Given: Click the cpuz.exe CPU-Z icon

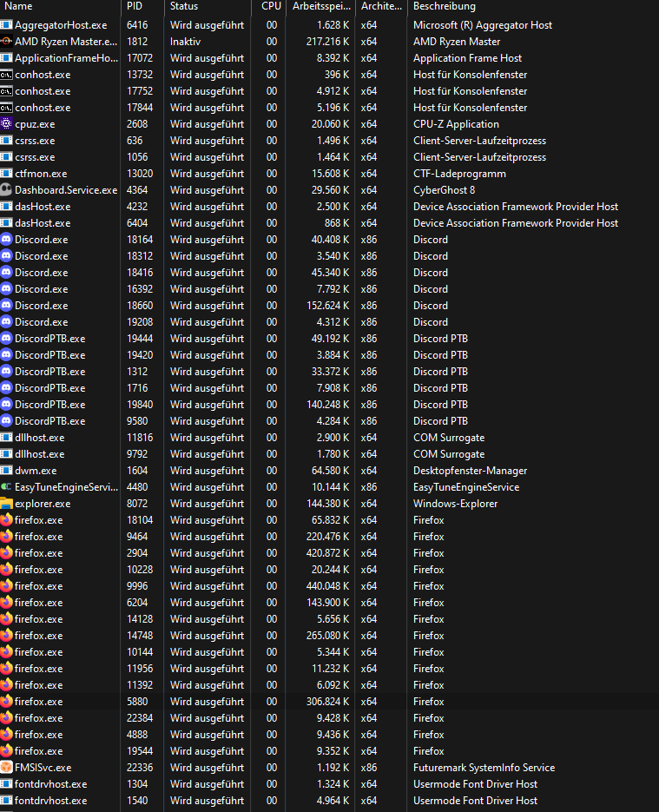Looking at the screenshot, I should [x=6, y=124].
